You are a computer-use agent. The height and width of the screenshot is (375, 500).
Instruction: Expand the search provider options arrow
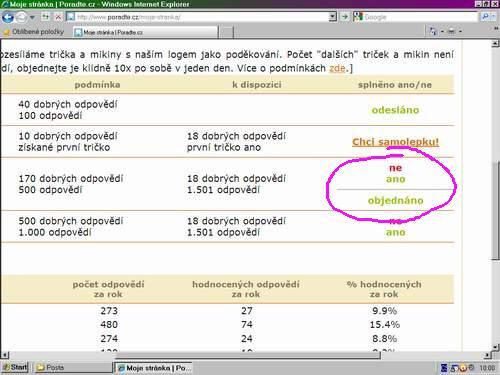click(494, 17)
